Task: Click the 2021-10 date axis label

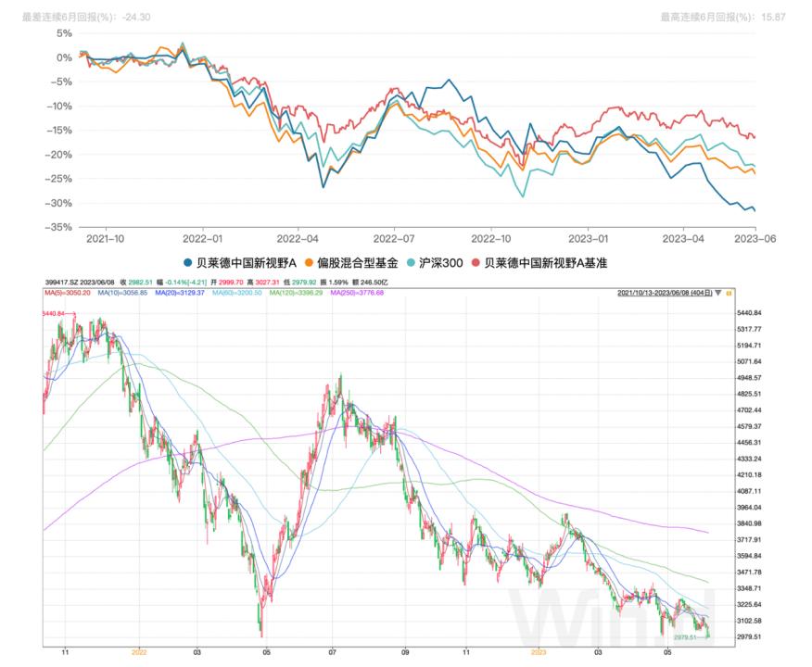Action: [105, 239]
